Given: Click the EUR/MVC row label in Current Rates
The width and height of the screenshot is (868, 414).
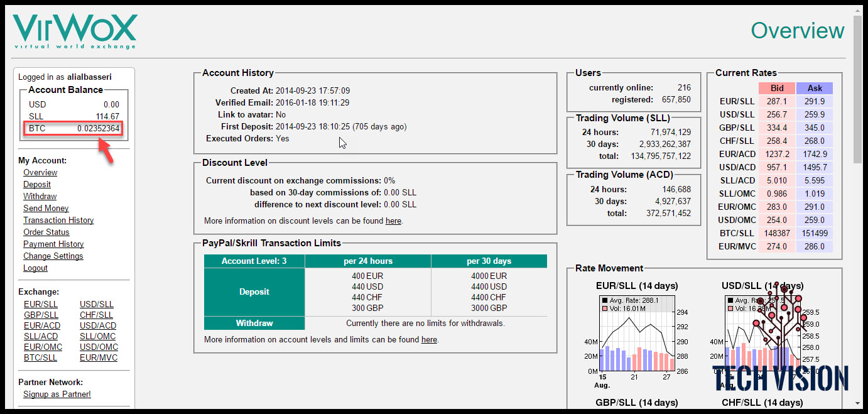Looking at the screenshot, I should click(x=737, y=246).
